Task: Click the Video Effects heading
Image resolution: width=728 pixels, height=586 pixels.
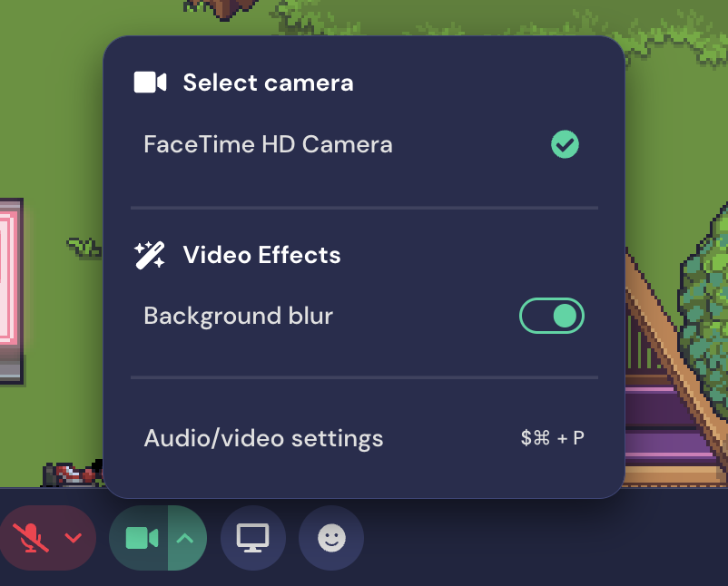Action: pos(261,255)
